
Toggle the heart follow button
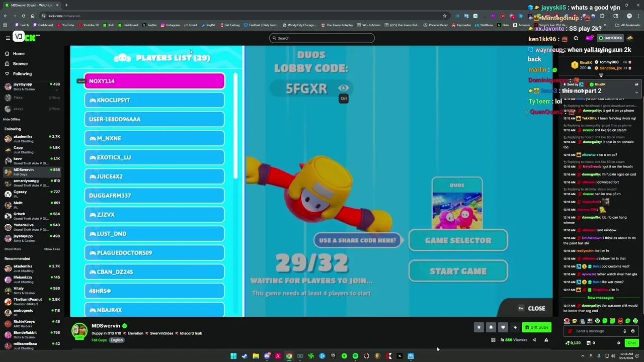point(503,327)
